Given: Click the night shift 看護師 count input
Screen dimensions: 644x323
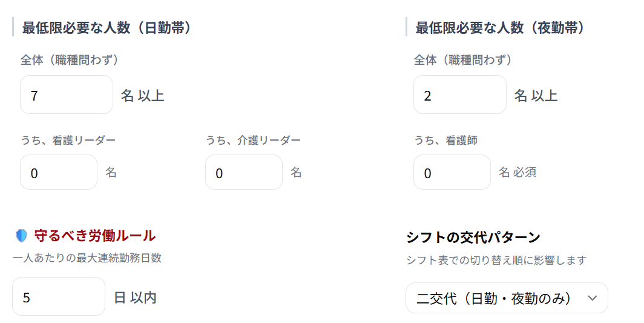Looking at the screenshot, I should (x=452, y=173).
